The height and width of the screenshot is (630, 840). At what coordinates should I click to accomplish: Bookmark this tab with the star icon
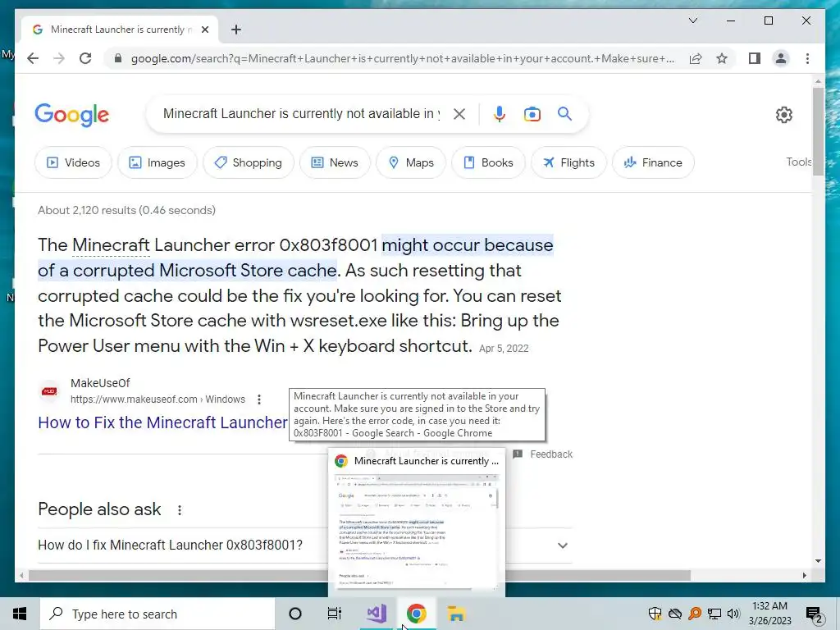(x=722, y=58)
